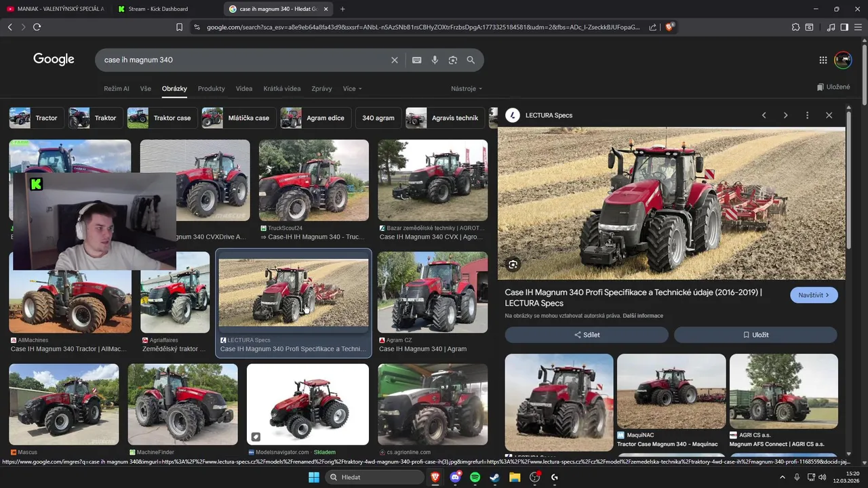Open the Brave main hamburger menu
Viewport: 868px width, 488px height.
click(x=858, y=27)
